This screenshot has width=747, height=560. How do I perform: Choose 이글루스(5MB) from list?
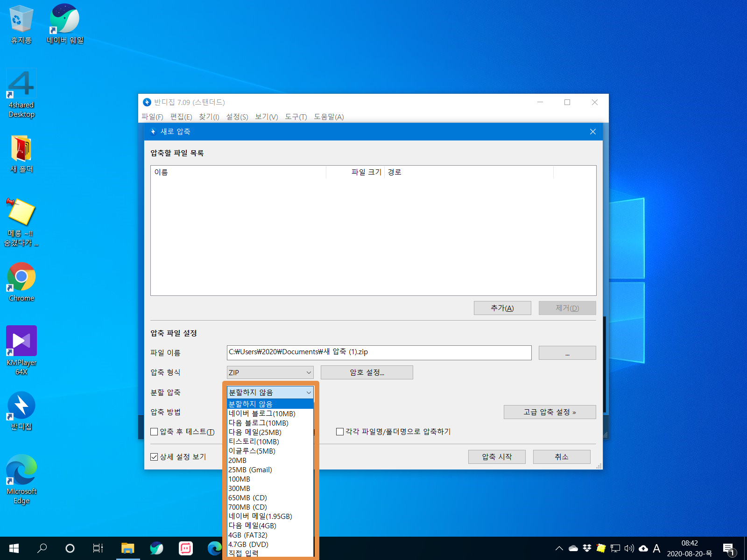[x=270, y=451]
